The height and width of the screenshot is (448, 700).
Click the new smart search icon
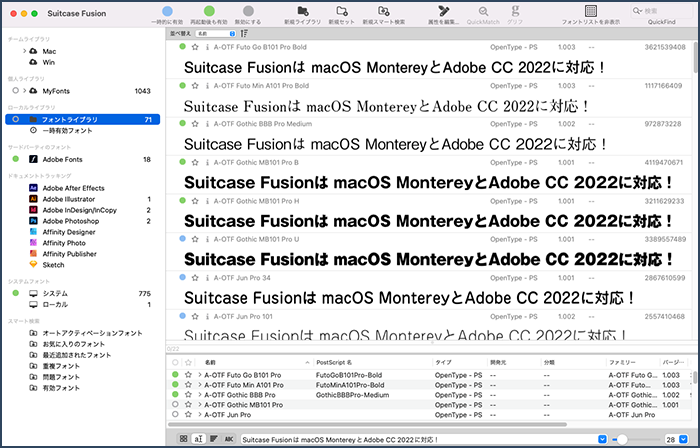pos(383,11)
